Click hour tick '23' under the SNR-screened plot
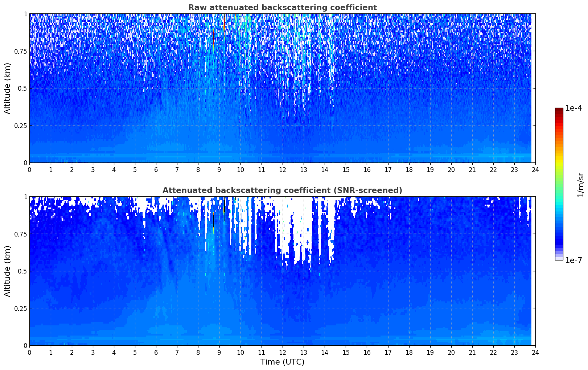The width and height of the screenshot is (588, 370). click(x=514, y=352)
